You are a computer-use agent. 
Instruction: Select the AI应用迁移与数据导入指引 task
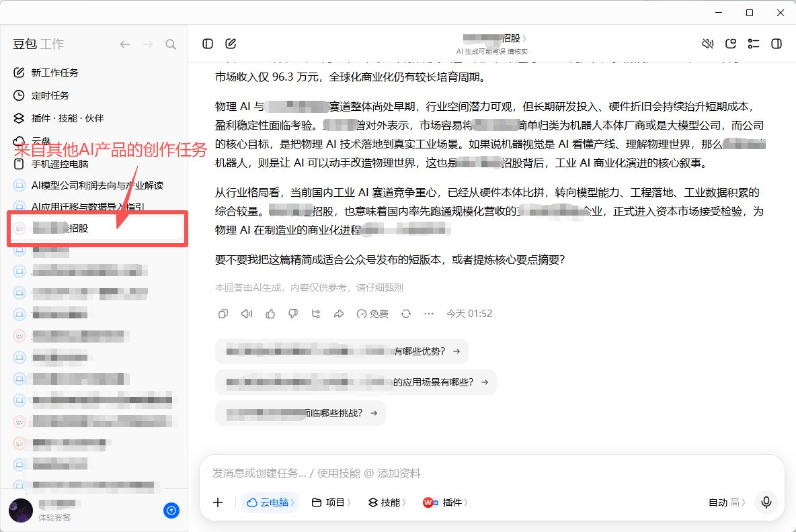point(94,206)
